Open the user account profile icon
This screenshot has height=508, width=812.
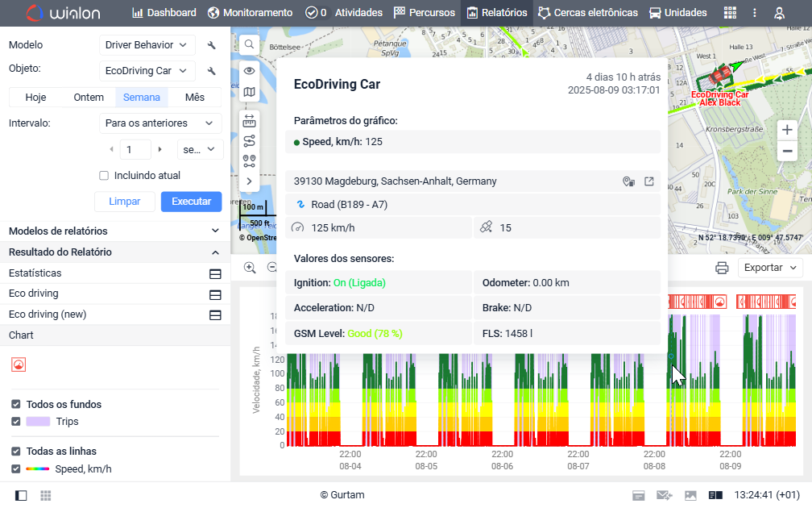tap(780, 13)
